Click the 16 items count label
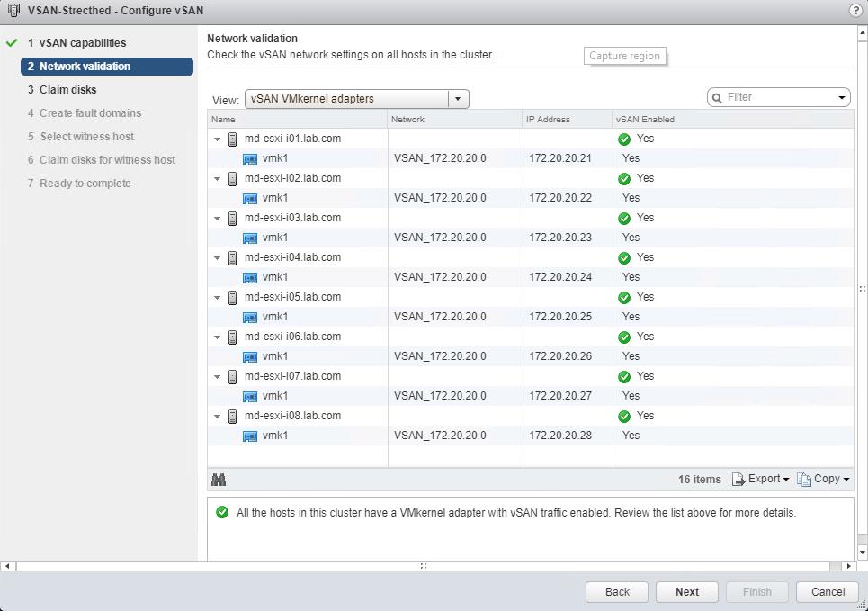This screenshot has height=611, width=868. 699,480
